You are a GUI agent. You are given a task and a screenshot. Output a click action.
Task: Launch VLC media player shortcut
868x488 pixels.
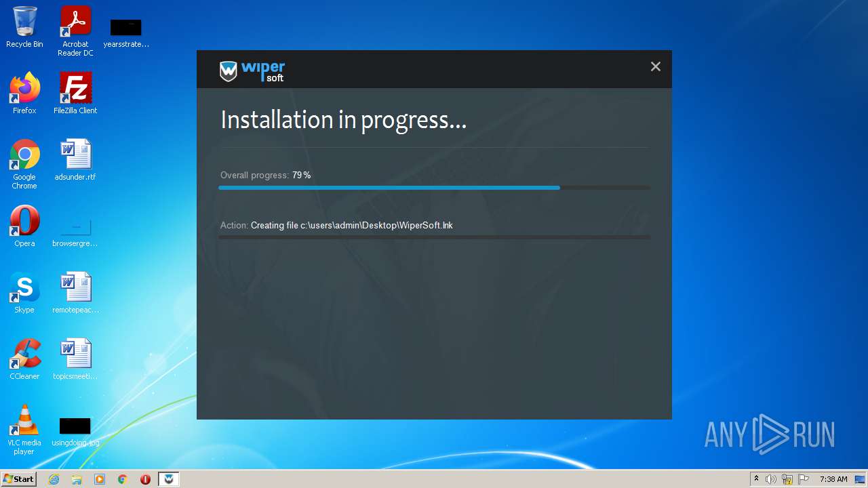coord(24,430)
